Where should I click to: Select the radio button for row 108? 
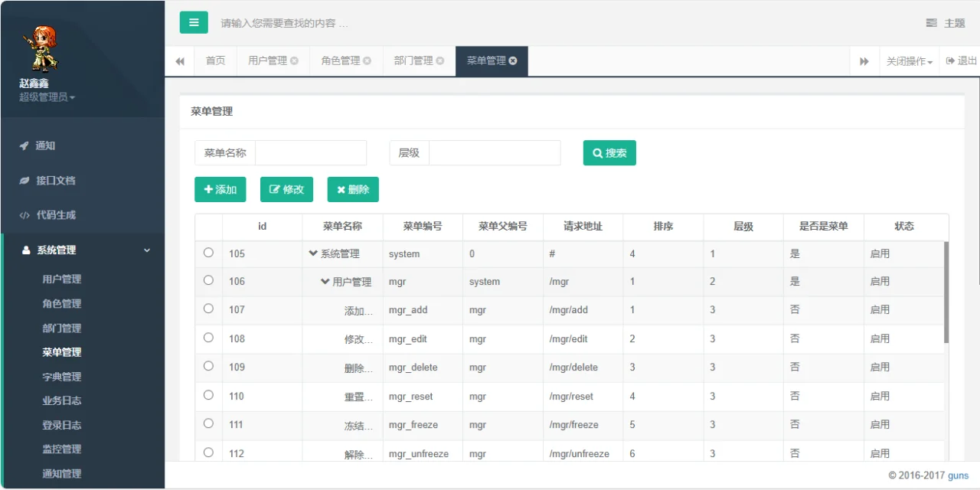pyautogui.click(x=208, y=338)
